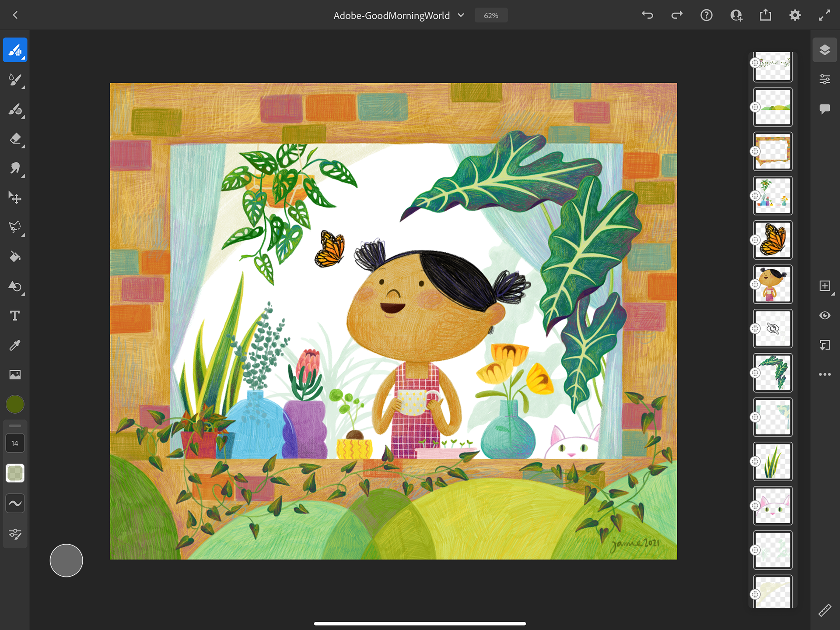This screenshot has height=630, width=840.
Task: Select the girl character layer thumbnail
Action: (773, 284)
